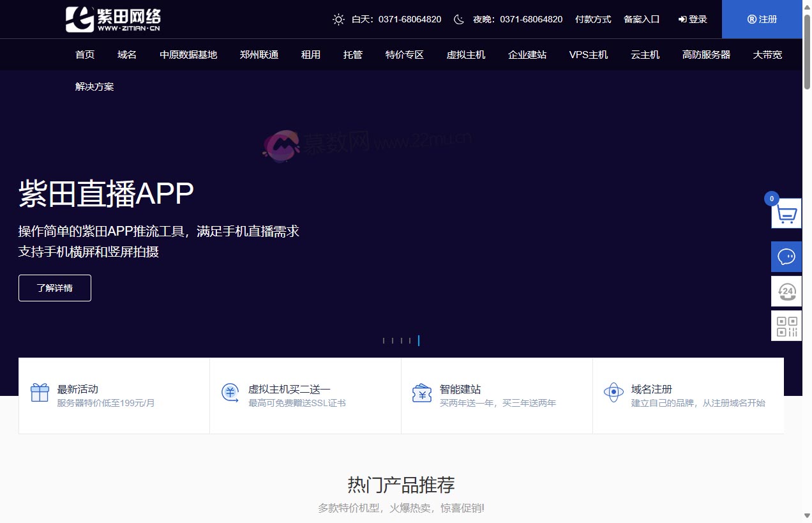The height and width of the screenshot is (523, 812).
Task: Go to 高防服务器 in navigation
Action: point(706,55)
